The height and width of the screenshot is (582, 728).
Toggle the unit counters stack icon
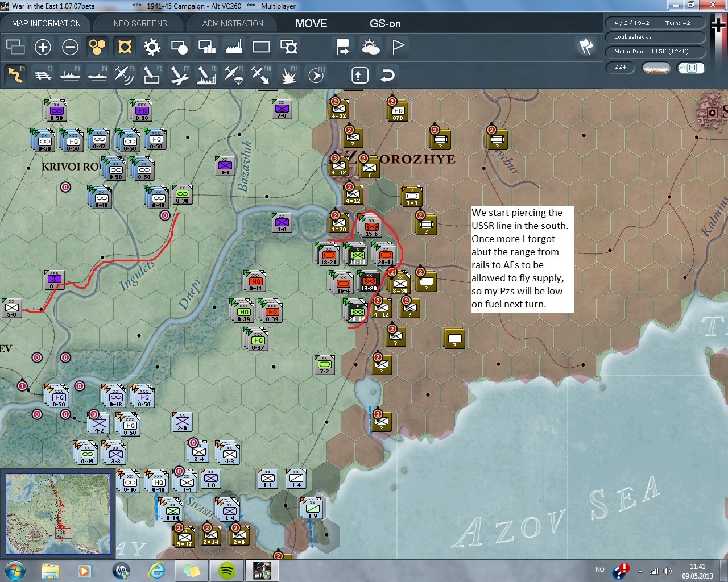click(15, 47)
